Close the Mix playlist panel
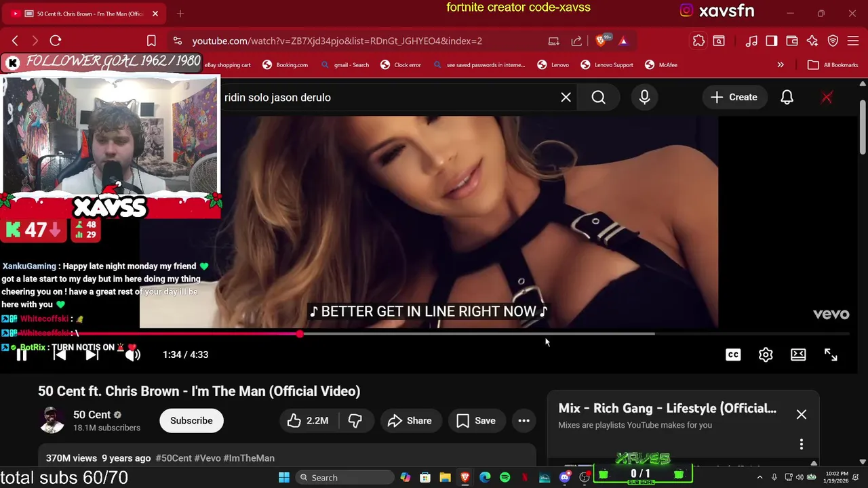 pyautogui.click(x=802, y=414)
